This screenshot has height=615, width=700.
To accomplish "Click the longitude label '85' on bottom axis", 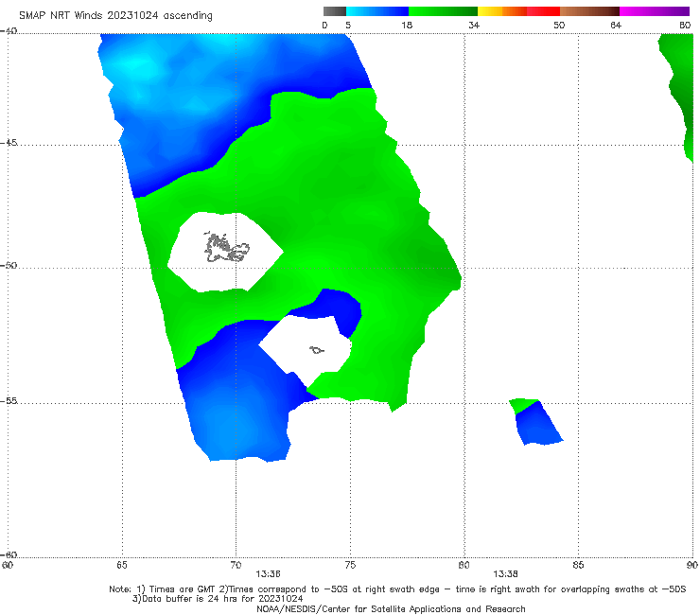I will click(578, 565).
